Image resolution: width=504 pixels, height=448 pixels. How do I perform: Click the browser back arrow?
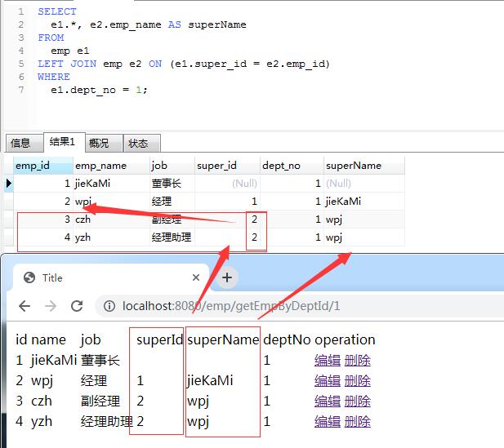tap(25, 306)
